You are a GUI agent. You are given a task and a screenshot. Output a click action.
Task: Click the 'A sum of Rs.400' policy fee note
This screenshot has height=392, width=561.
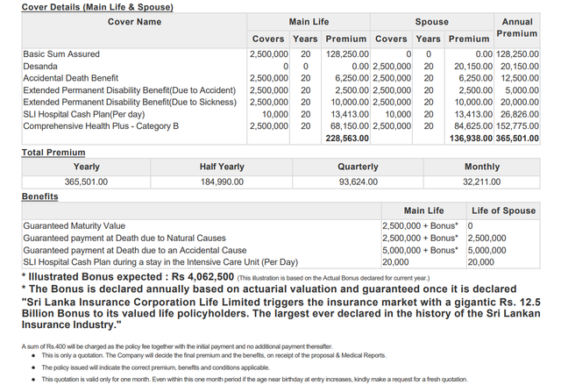click(177, 346)
